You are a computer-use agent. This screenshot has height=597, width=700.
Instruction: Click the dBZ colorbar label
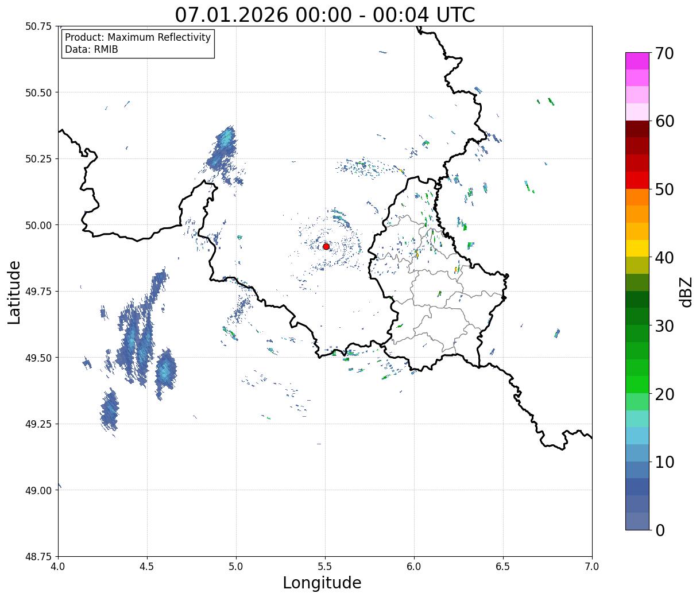pyautogui.click(x=686, y=291)
